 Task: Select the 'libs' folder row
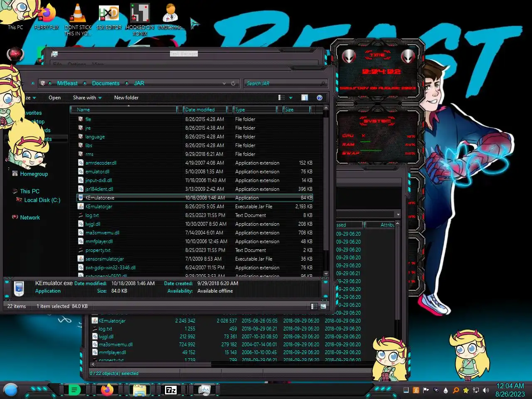pyautogui.click(x=195, y=145)
